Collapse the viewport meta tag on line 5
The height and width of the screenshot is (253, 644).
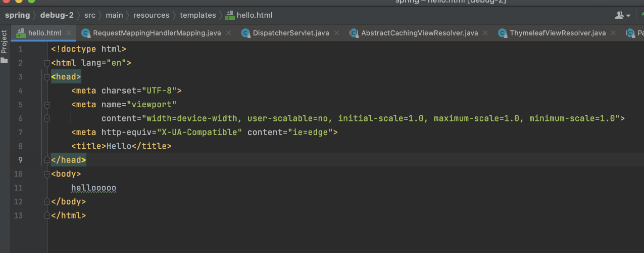pyautogui.click(x=47, y=105)
